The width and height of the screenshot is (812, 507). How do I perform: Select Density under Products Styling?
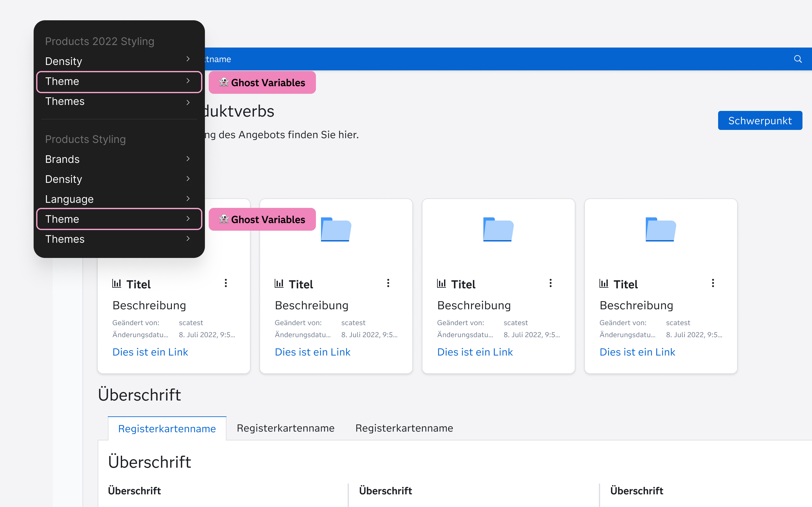click(119, 179)
